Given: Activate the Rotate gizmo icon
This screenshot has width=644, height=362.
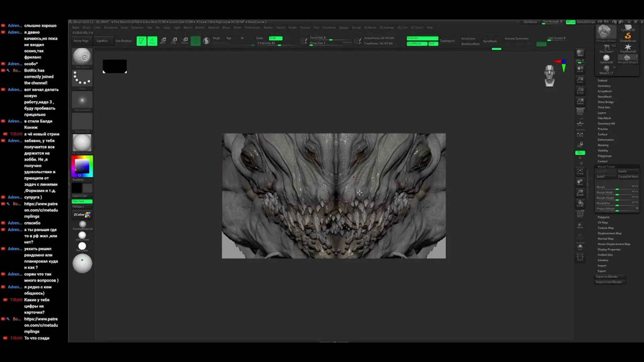Looking at the screenshot, I should tap(185, 41).
